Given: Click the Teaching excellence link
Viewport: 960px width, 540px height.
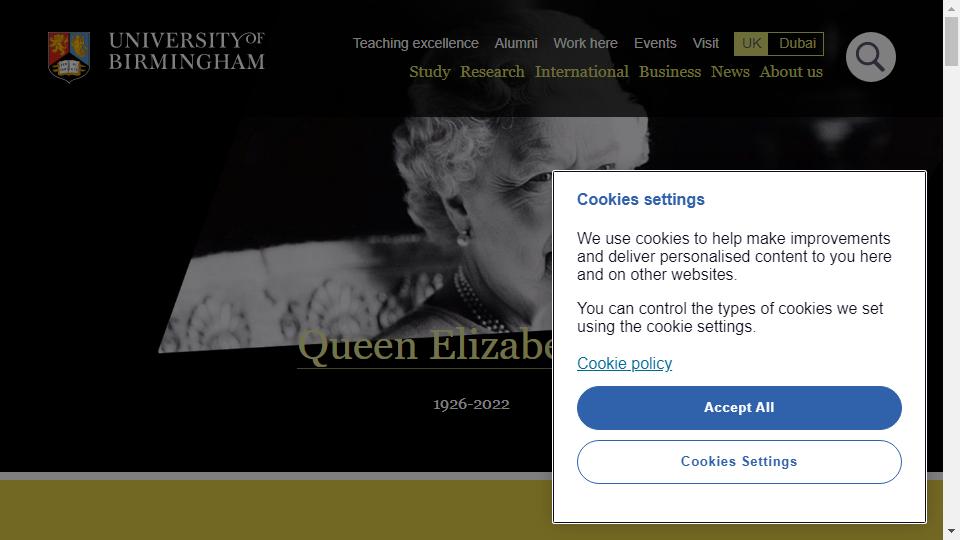Looking at the screenshot, I should (x=416, y=43).
